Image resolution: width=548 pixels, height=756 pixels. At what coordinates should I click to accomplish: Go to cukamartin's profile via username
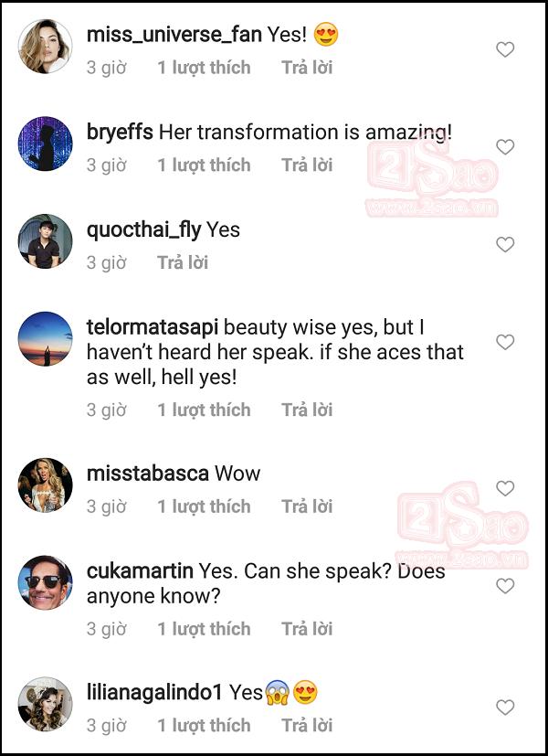coord(139,571)
